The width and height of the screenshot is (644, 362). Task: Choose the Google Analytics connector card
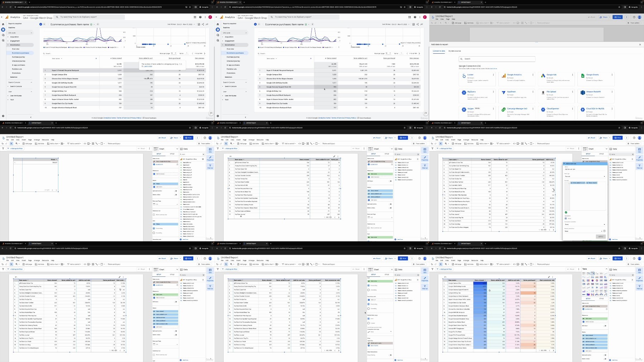(517, 79)
